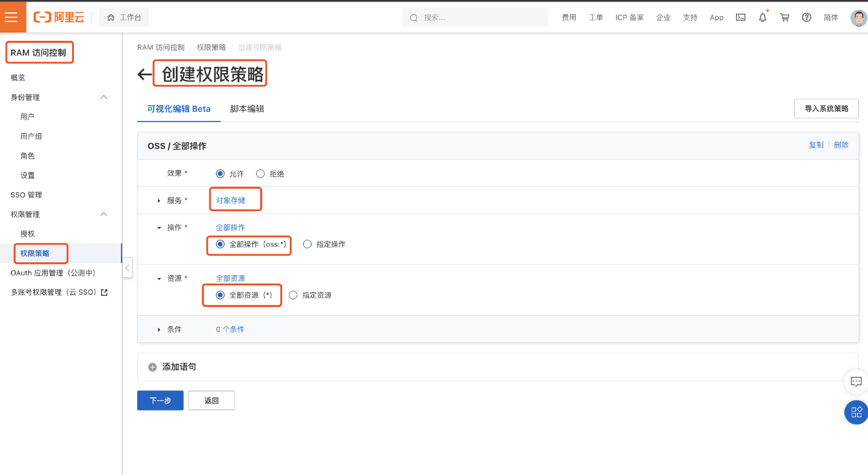868x475 pixels.
Task: Open the shopping cart icon
Action: pos(784,17)
